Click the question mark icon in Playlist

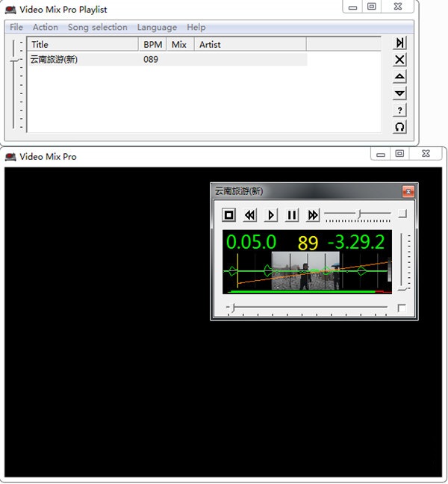coord(399,110)
